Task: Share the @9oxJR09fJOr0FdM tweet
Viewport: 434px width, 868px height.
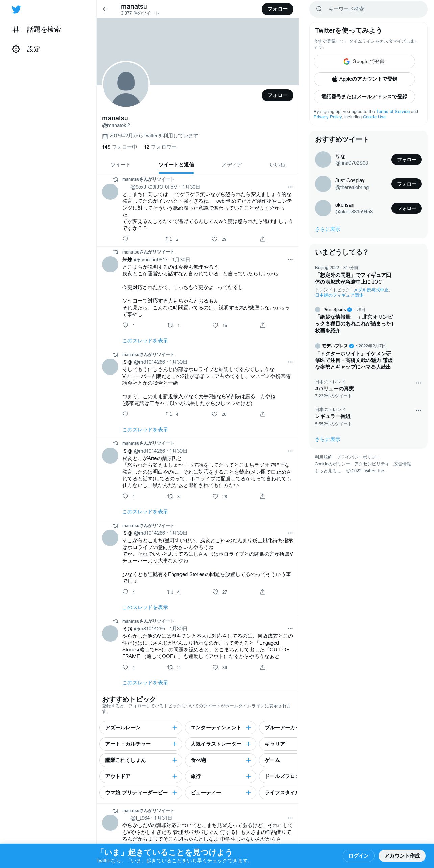Action: (263, 239)
